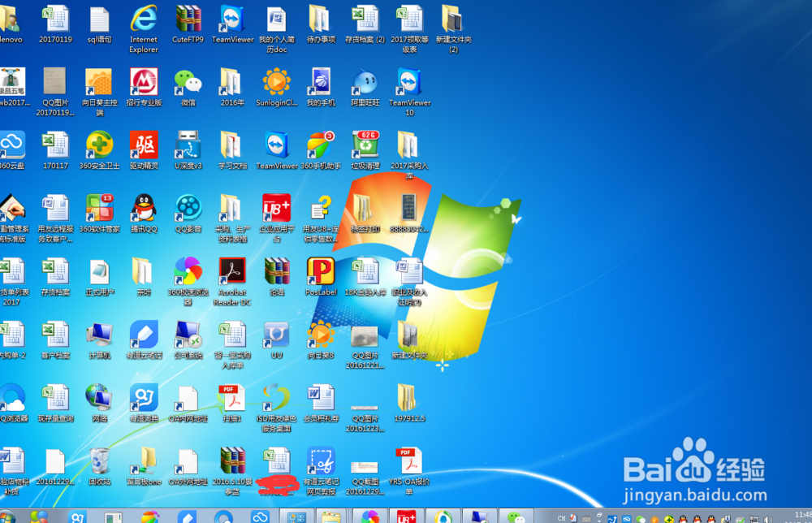Screen dimensions: 812x523
Task: Open the 客户档案 spreadsheet
Action: coord(55,340)
